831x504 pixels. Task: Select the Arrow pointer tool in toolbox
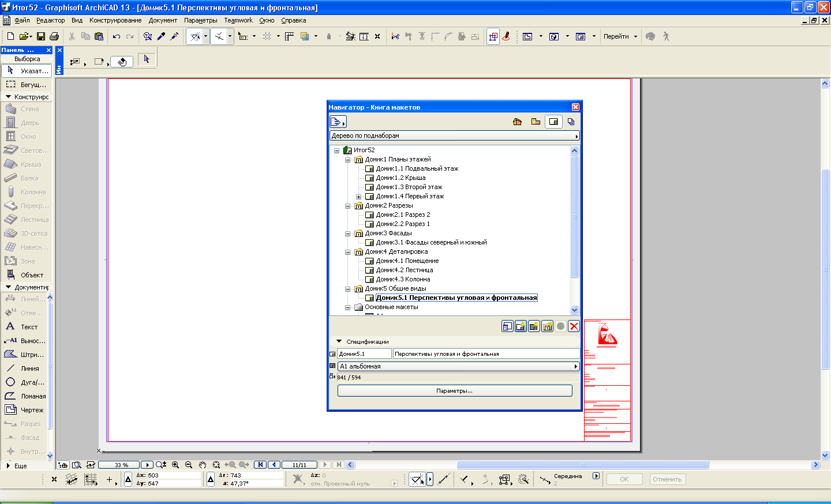click(27, 70)
